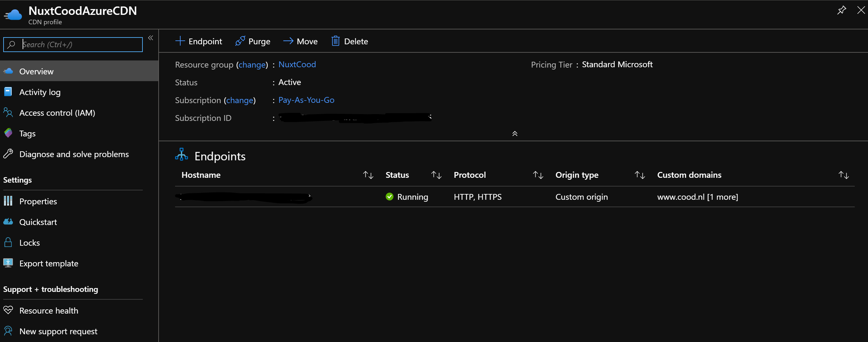868x342 pixels.
Task: Open the NuxtCood resource group link
Action: coord(297,64)
